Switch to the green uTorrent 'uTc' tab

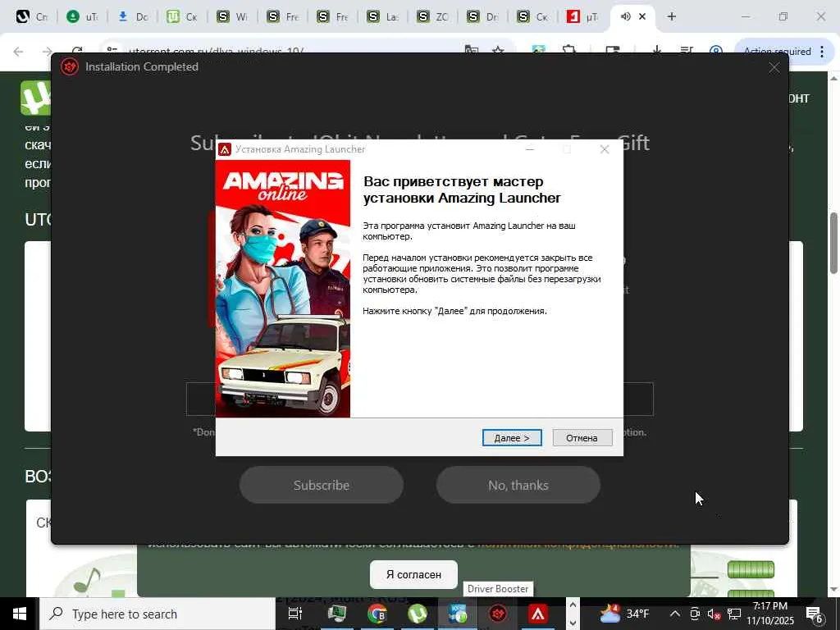click(x=81, y=16)
